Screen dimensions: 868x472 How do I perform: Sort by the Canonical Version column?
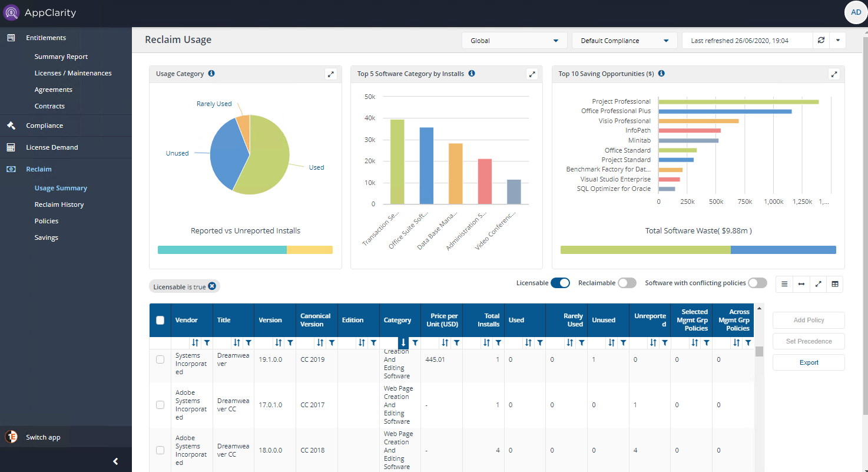(320, 342)
